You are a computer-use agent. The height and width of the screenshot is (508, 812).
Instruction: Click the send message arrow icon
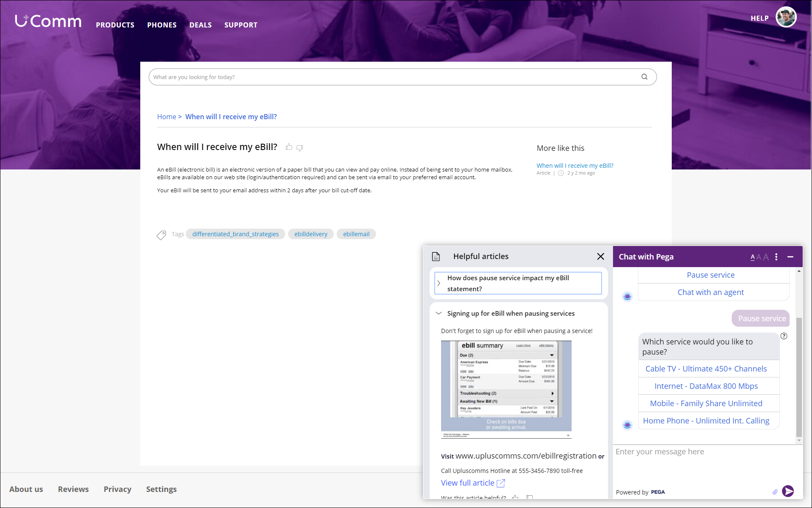pyautogui.click(x=787, y=491)
